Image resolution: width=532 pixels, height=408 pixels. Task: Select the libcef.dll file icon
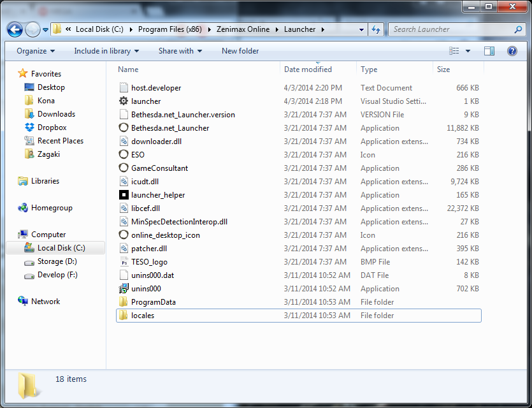124,208
